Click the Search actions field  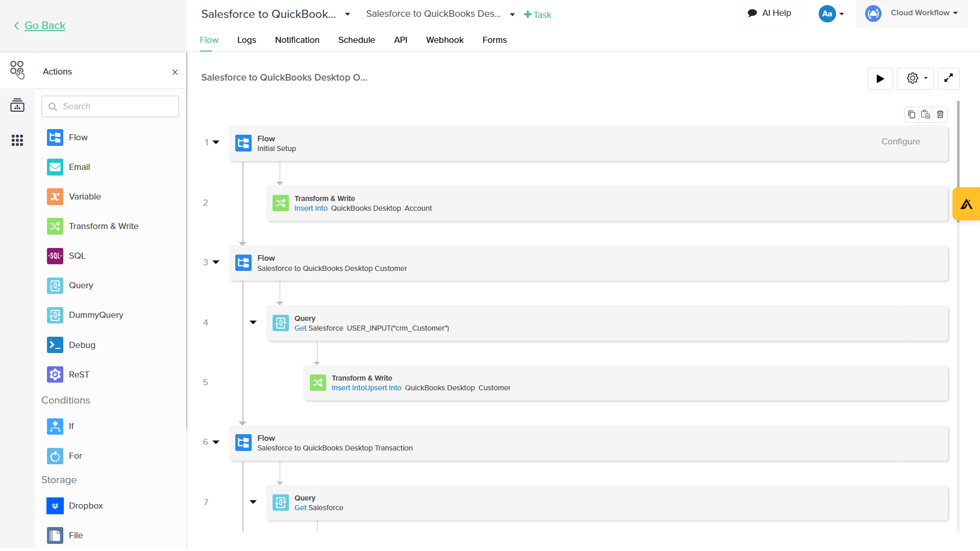[x=110, y=106]
